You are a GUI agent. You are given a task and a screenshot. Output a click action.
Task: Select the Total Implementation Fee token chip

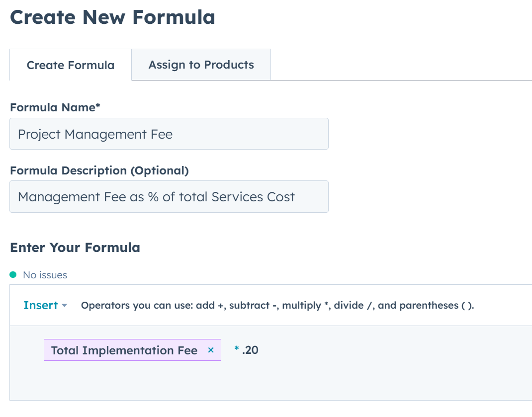[x=124, y=350]
